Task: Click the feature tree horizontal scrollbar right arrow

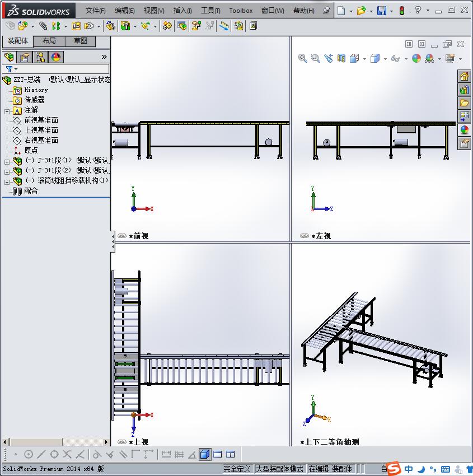Action: coord(106,442)
